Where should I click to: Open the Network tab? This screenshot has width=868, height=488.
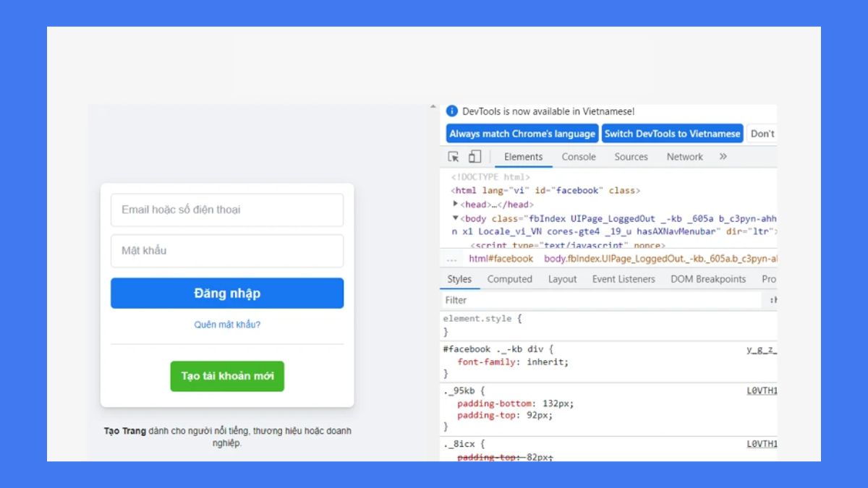[x=684, y=157]
